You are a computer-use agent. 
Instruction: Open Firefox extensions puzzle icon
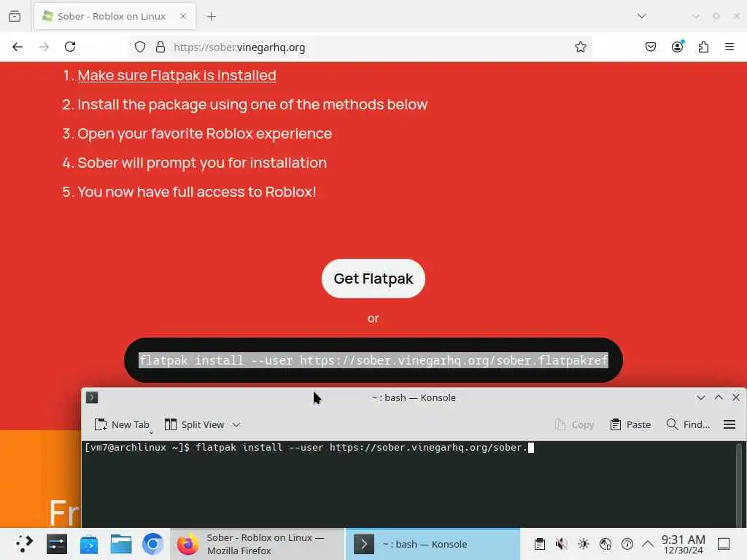point(703,47)
